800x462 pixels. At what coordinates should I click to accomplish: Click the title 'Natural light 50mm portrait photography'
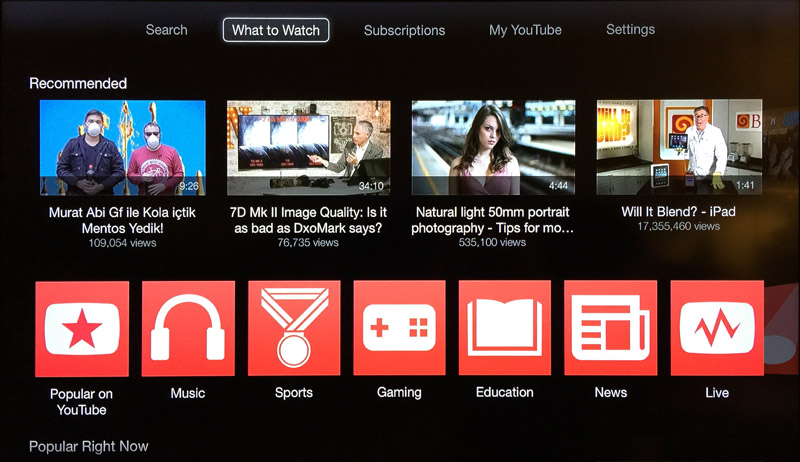pyautogui.click(x=492, y=220)
